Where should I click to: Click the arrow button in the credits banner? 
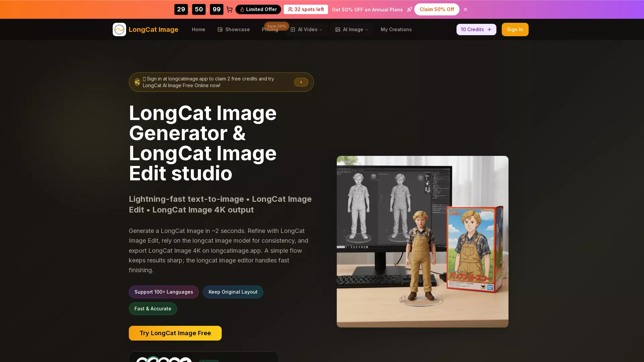(301, 82)
